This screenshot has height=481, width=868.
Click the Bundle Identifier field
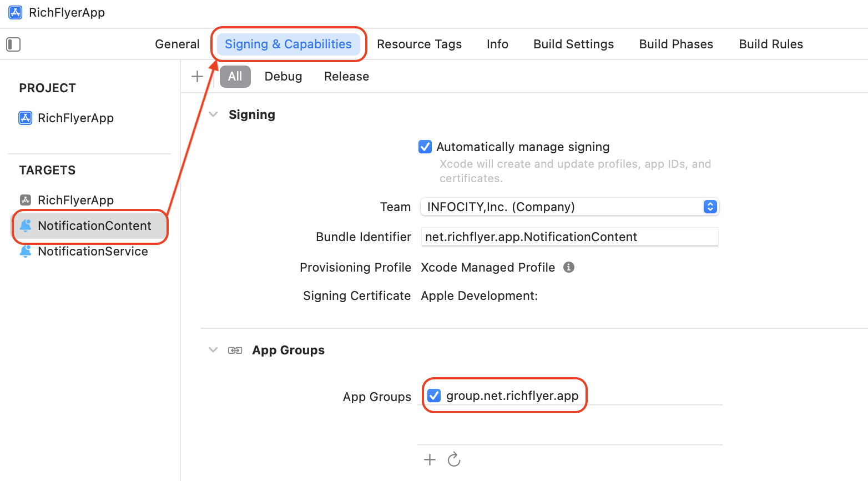click(x=570, y=237)
